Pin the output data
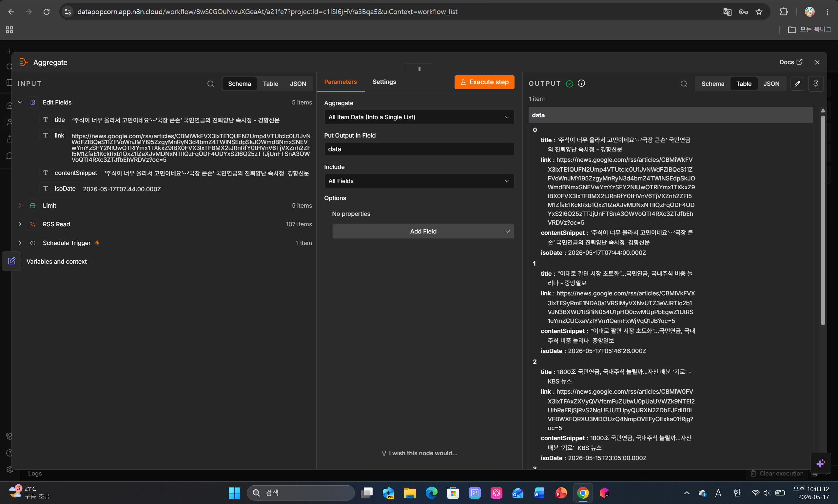The height and width of the screenshot is (504, 838). (x=816, y=84)
